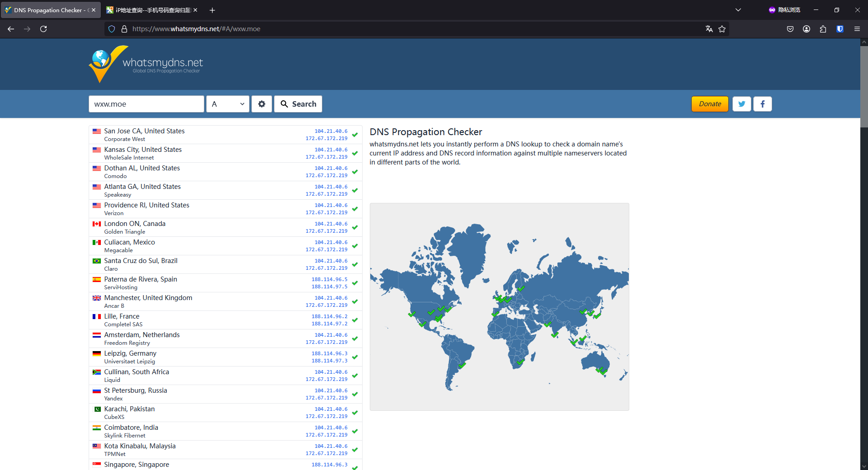
Task: Click the whatsmydns.net logo
Action: pos(146,64)
